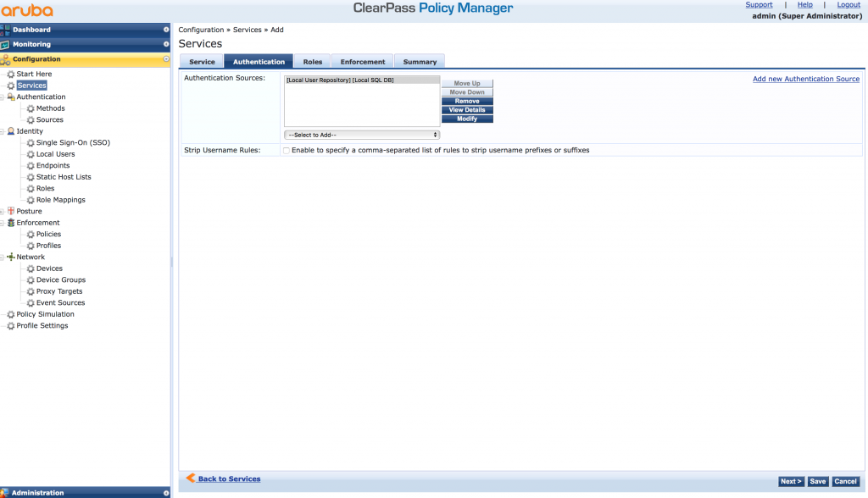Viewport: 868px width, 498px height.
Task: Open Proxy Targets in the tree
Action: click(x=59, y=291)
